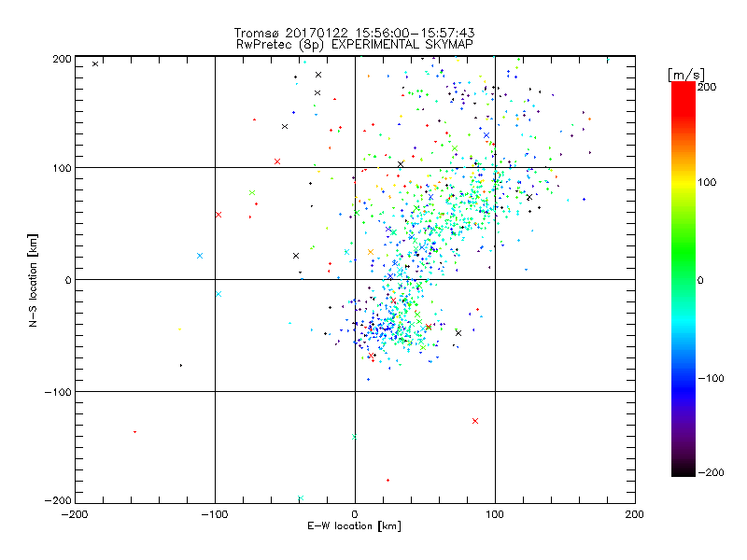Click the colorbar "0" label
Image resolution: width=747 pixels, height=560 pixels.
[x=700, y=280]
